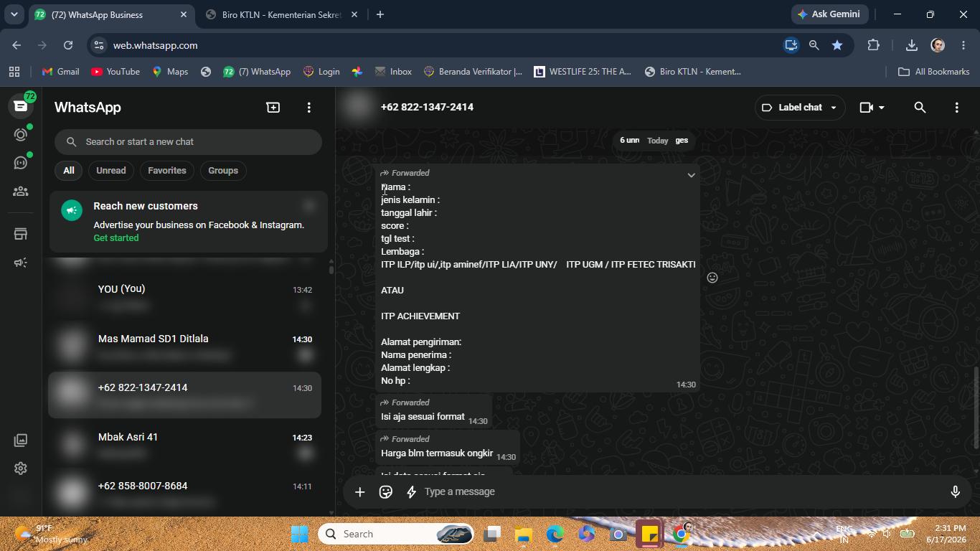Image resolution: width=980 pixels, height=551 pixels.
Task: Open the Maps bookmark
Action: pos(170,72)
